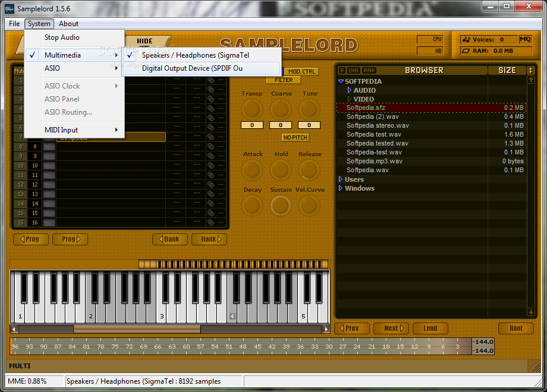Click the previous Bank button
Image resolution: width=547 pixels, height=392 pixels.
pyautogui.click(x=170, y=239)
